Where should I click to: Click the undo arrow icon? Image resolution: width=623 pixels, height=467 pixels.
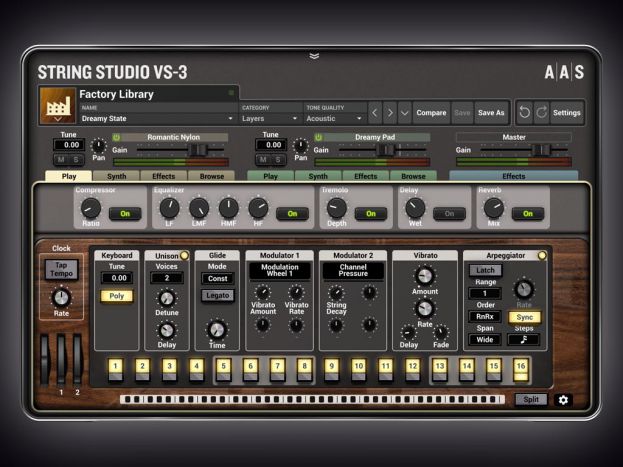tap(525, 113)
